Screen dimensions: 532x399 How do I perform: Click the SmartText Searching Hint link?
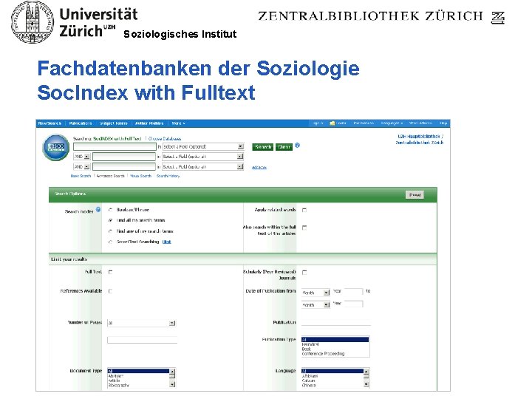click(x=166, y=242)
